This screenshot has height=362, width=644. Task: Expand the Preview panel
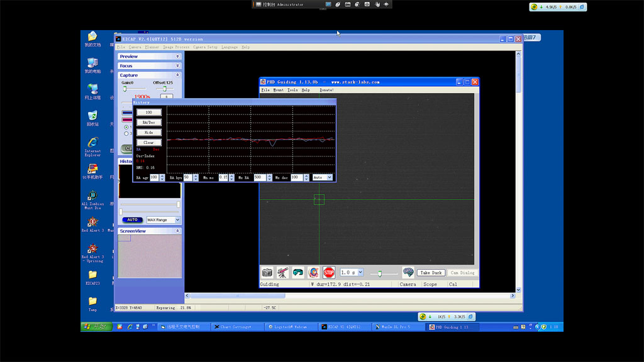coord(177,56)
